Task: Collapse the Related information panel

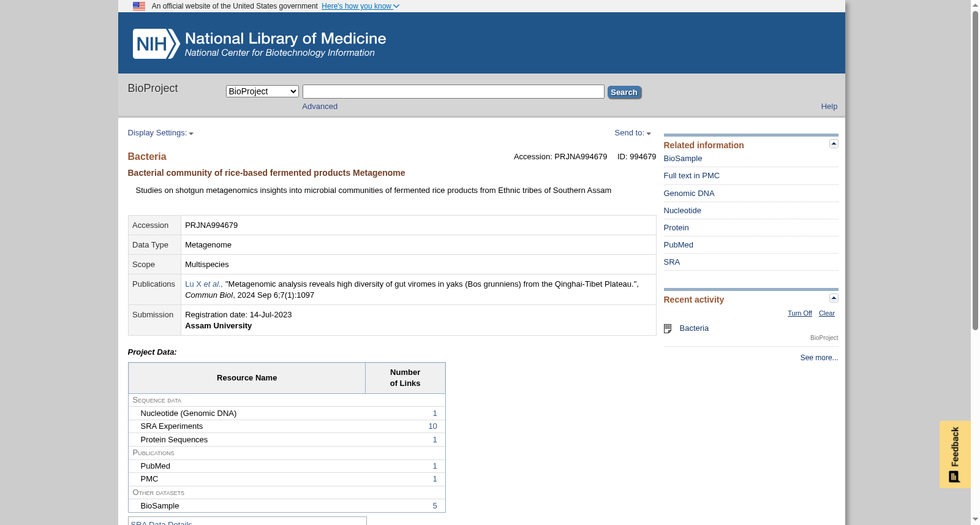Action: (x=834, y=143)
